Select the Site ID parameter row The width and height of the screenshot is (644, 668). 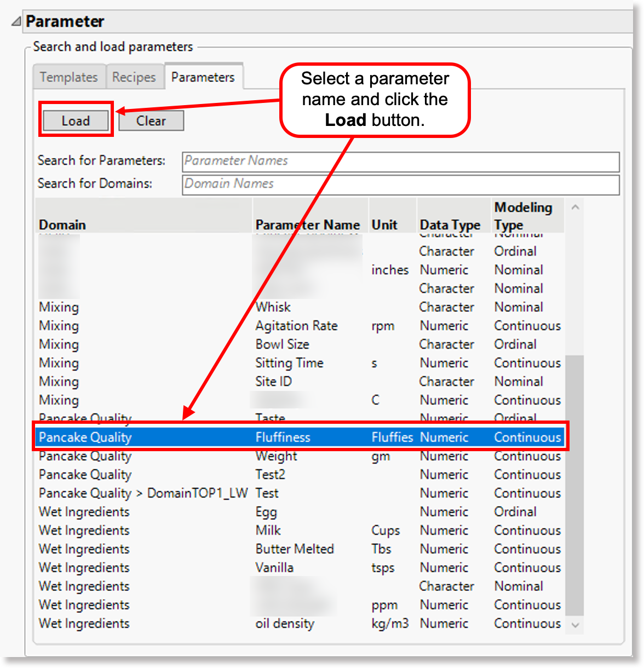300,382
